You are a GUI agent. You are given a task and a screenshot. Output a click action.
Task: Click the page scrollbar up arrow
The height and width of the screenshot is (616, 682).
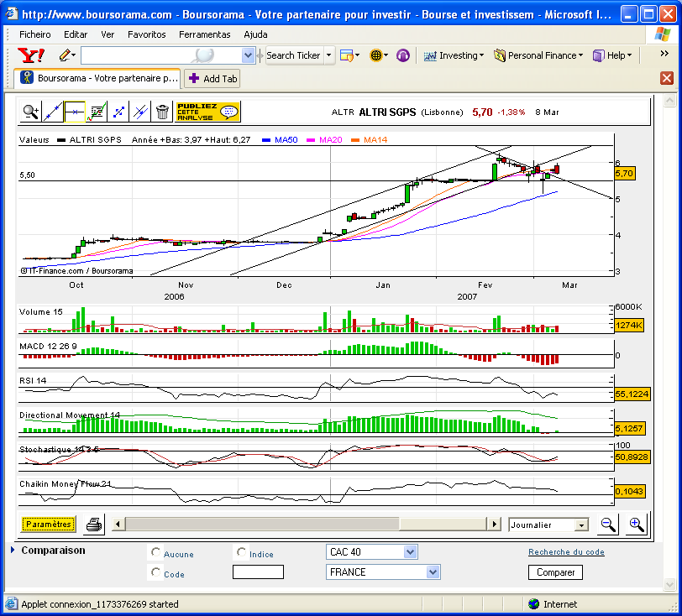point(670,101)
